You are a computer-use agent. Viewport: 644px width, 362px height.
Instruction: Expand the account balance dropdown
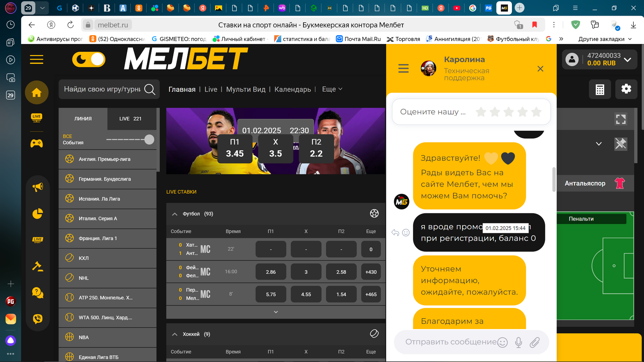(627, 60)
